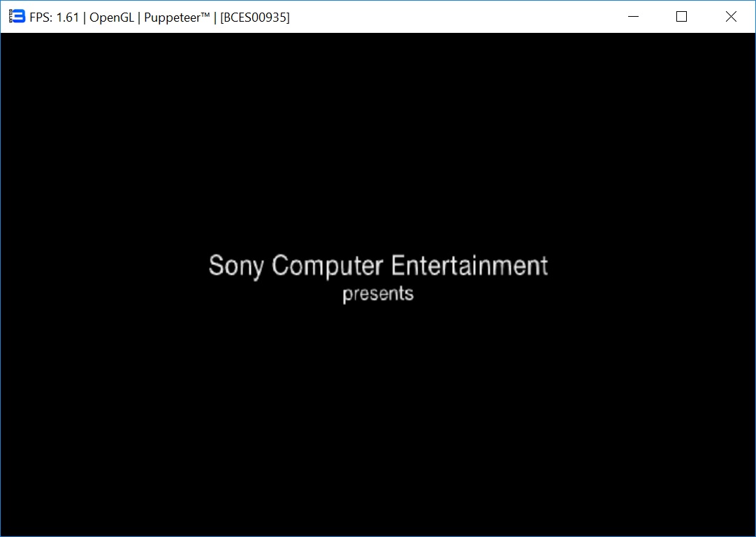Click the OpenGL label in the title bar

tap(111, 17)
